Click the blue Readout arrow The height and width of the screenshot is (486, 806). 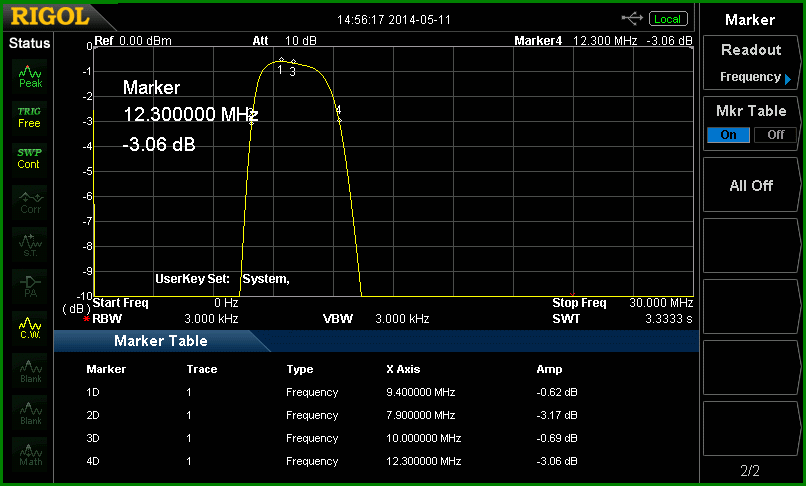click(x=788, y=79)
